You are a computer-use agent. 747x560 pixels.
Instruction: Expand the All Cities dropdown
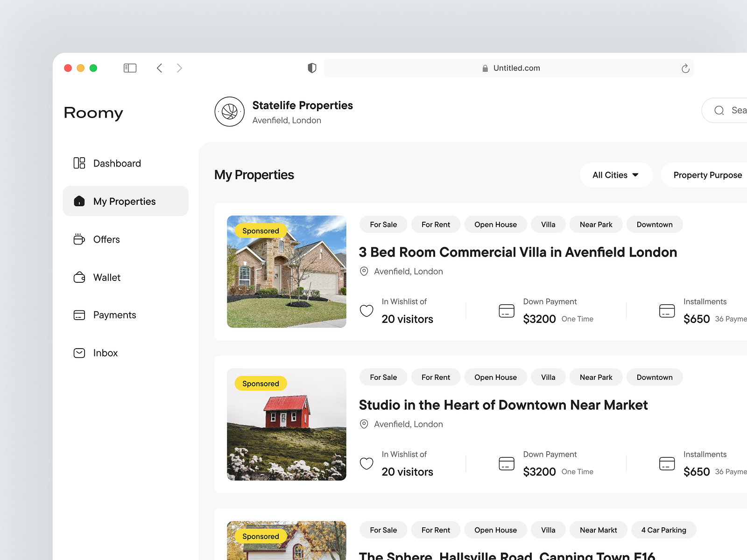pos(616,175)
